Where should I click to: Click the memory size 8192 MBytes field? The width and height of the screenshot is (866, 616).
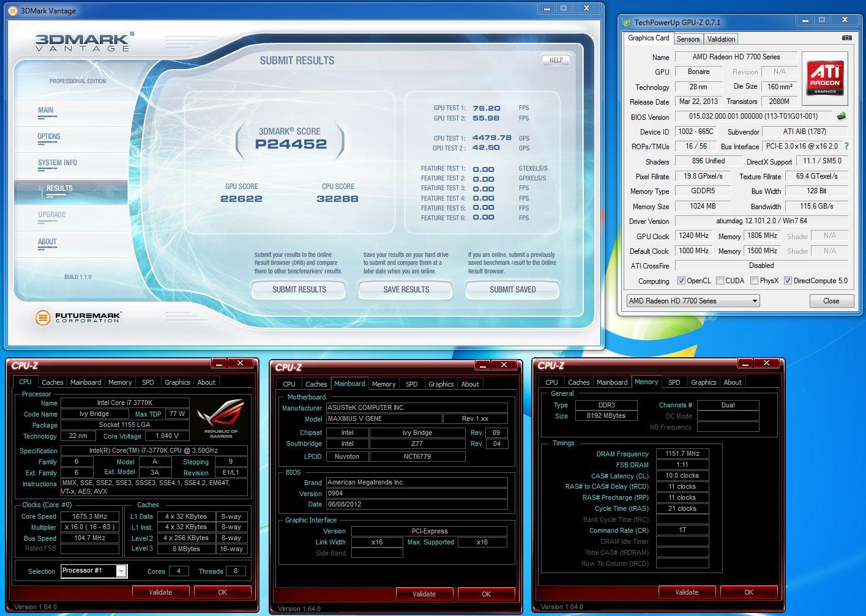[x=607, y=416]
